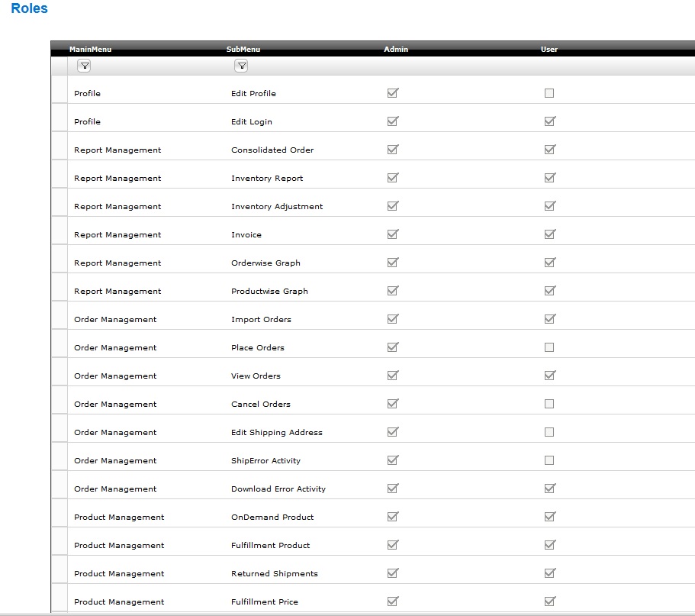Select the Download Error Activity cell
This screenshot has height=616, width=695.
pos(278,489)
